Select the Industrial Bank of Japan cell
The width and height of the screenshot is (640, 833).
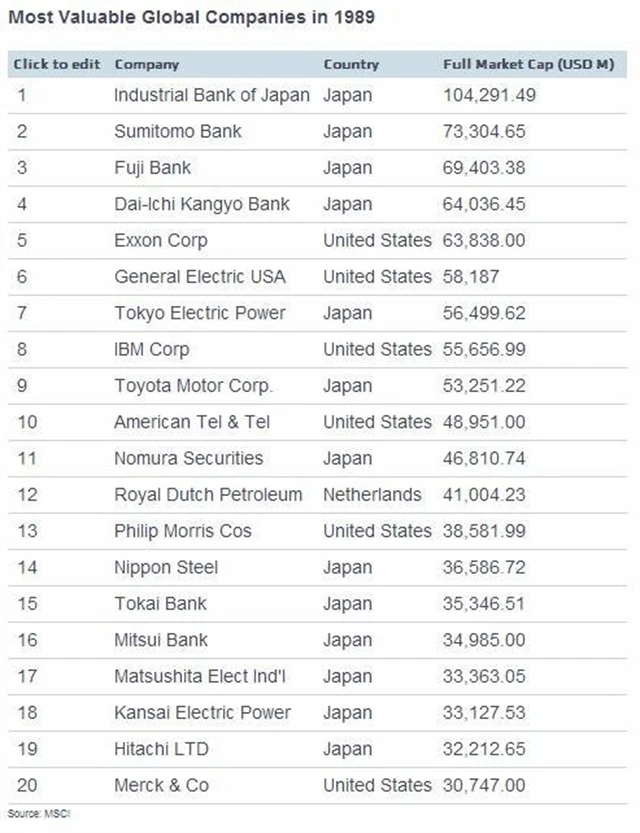211,95
